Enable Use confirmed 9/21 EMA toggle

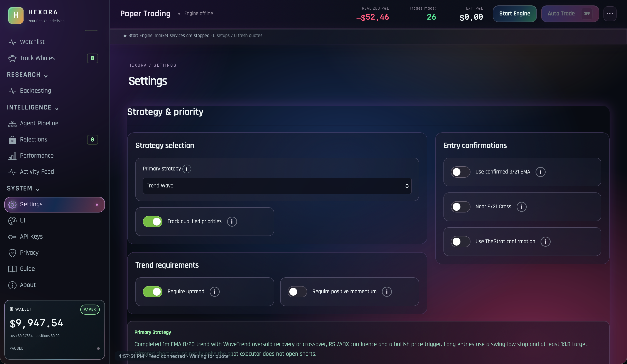point(460,172)
